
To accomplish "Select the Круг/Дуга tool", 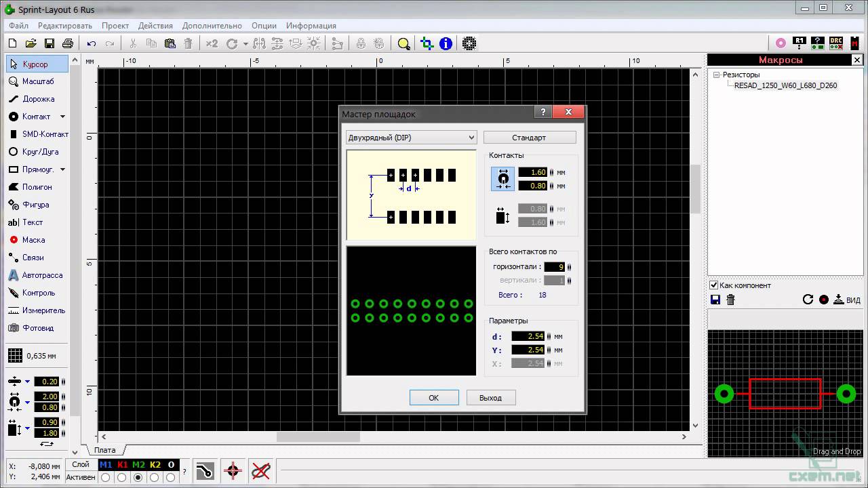I will click(37, 152).
